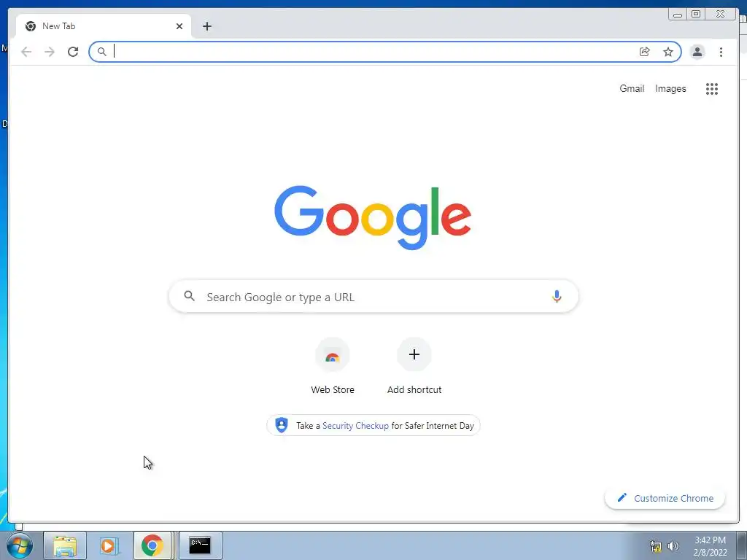
Task: Open the Chrome profile avatar button
Action: [x=697, y=52]
